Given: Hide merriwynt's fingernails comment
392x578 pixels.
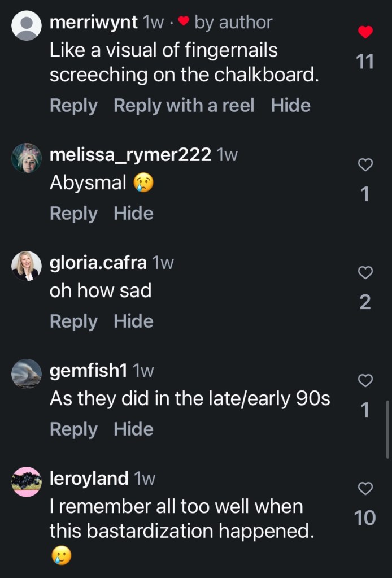Looking at the screenshot, I should click(290, 106).
